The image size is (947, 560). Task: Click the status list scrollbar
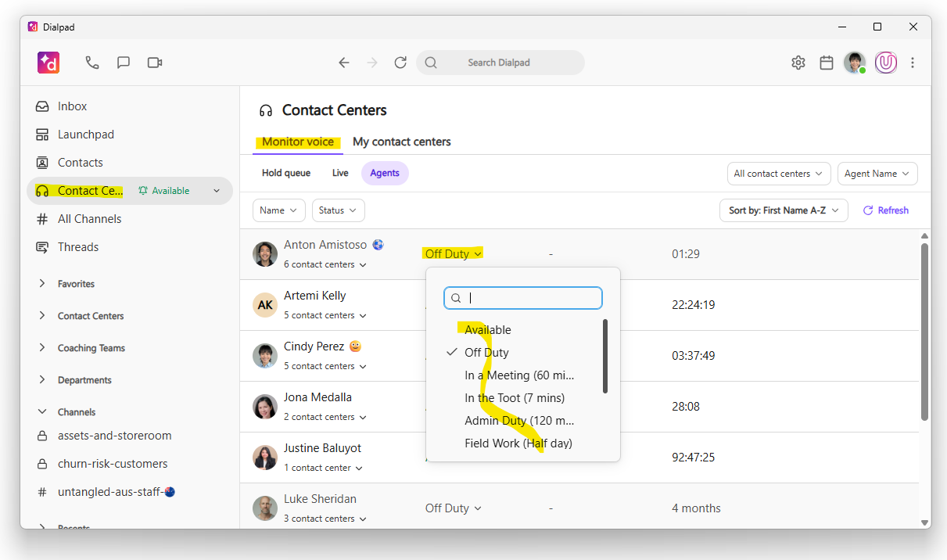click(605, 356)
